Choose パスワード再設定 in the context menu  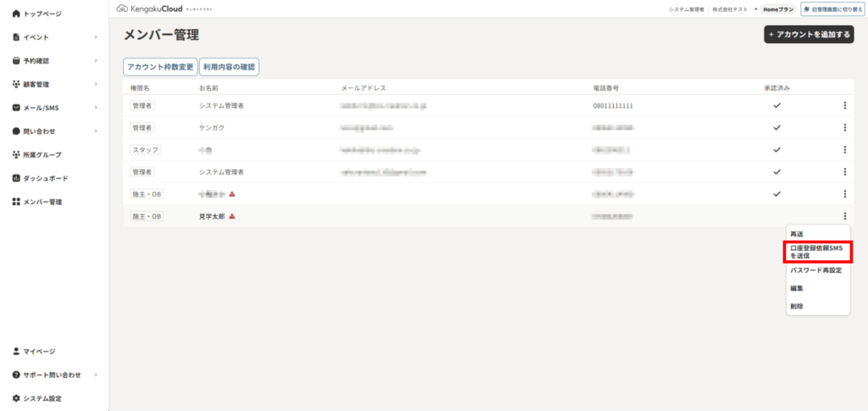click(x=815, y=270)
